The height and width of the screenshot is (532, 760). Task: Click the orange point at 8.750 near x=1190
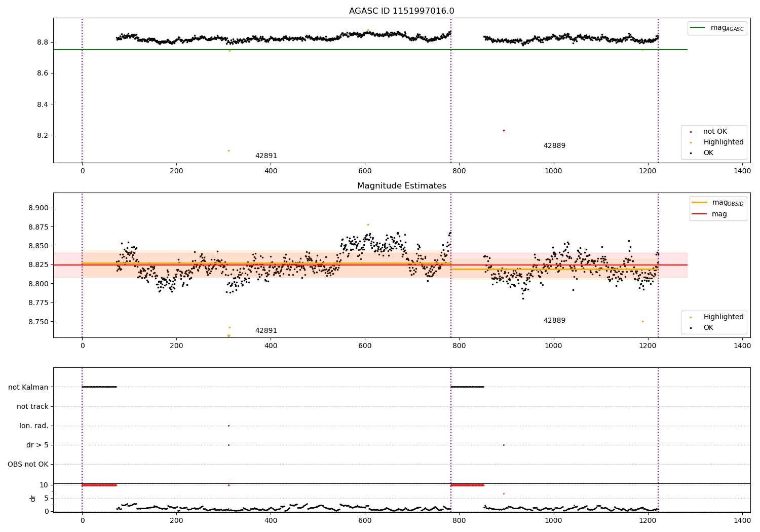(642, 321)
